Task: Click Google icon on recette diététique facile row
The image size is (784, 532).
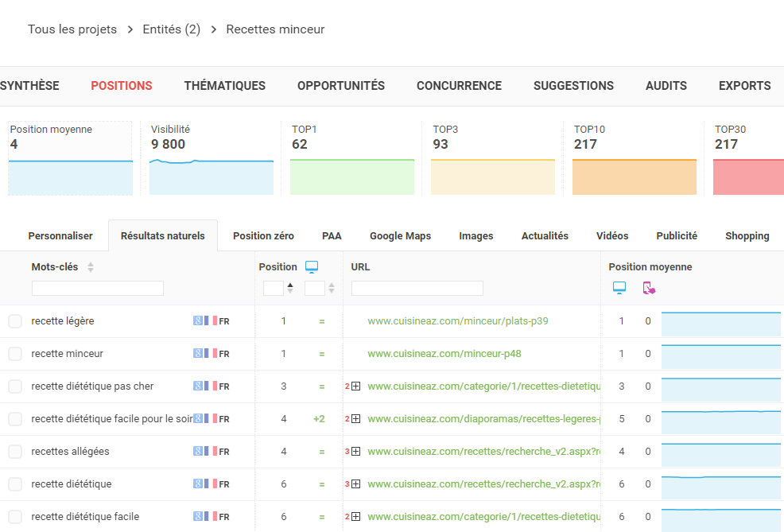Action: coord(197,517)
